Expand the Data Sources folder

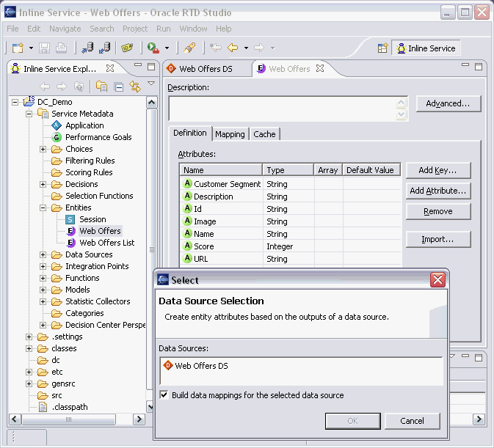[43, 255]
